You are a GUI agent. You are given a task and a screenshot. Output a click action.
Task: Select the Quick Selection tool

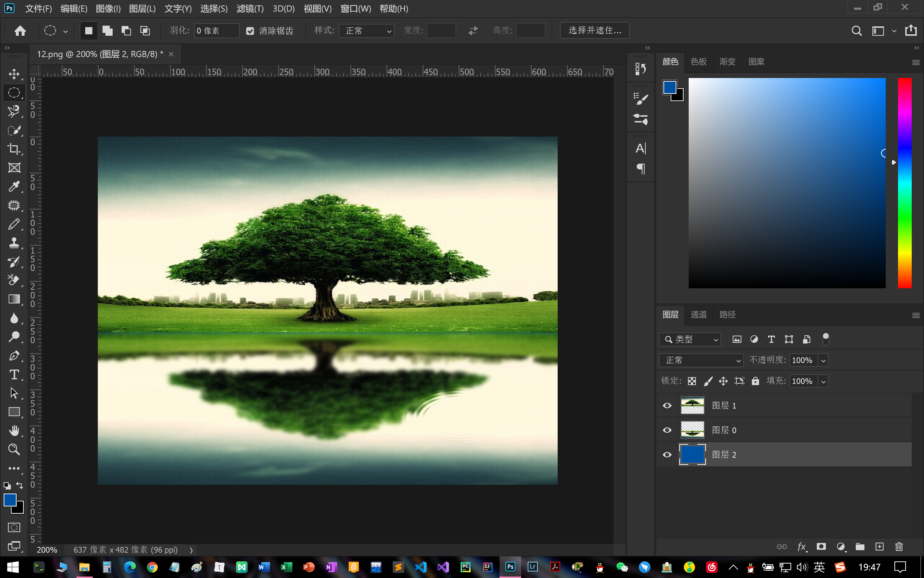(14, 130)
